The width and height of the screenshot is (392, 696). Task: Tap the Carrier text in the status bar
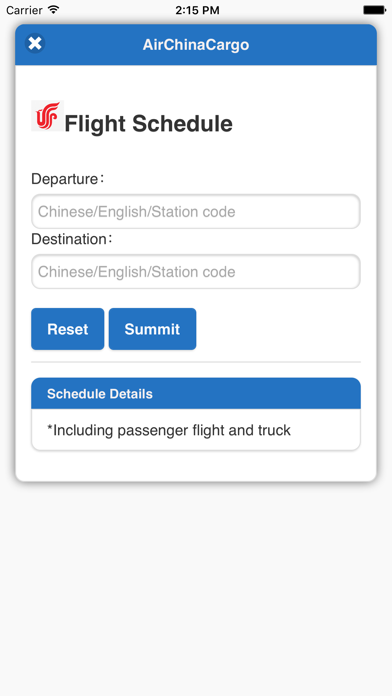[x=24, y=10]
